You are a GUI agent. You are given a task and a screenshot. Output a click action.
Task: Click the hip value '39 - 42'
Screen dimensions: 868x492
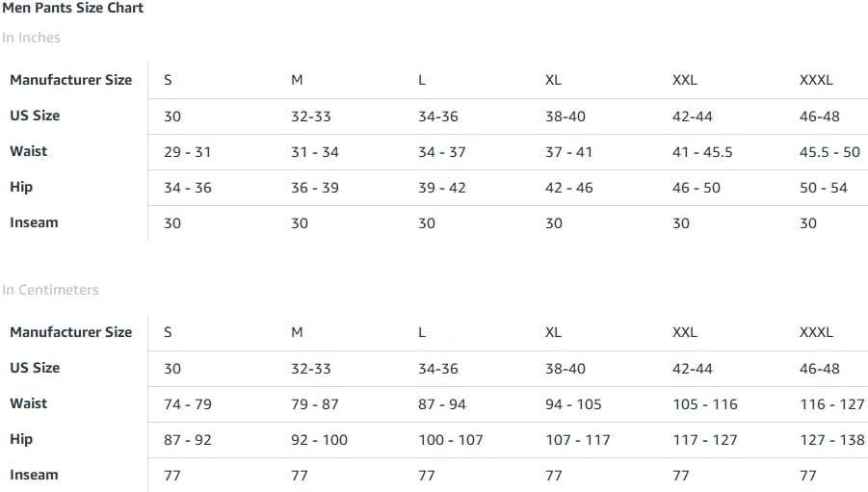pos(442,188)
